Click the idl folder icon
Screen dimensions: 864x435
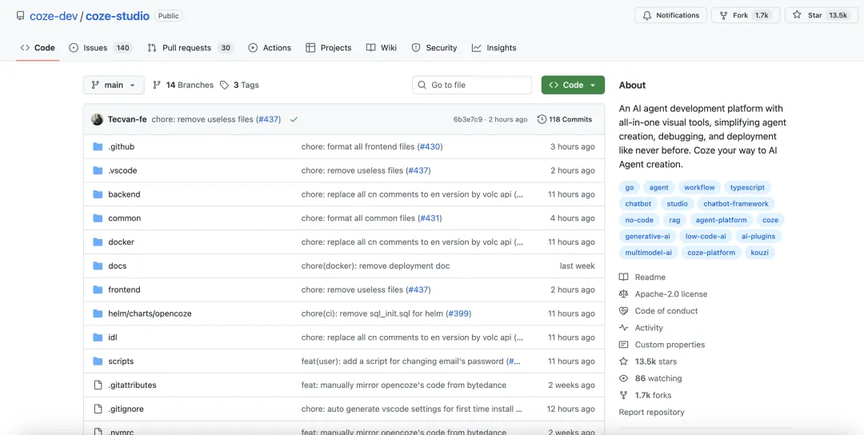[x=98, y=337]
